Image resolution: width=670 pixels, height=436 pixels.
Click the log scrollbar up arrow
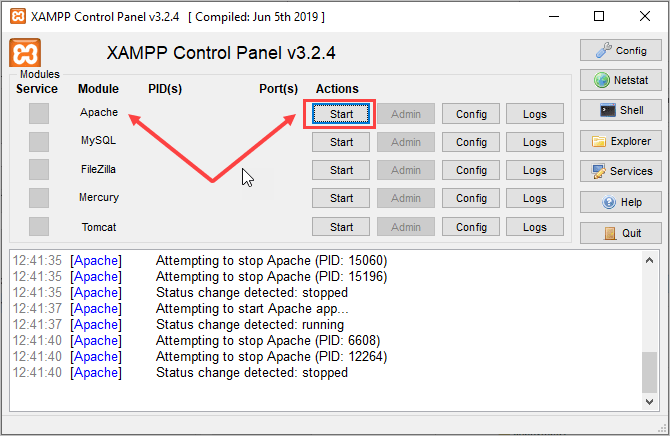tap(649, 260)
